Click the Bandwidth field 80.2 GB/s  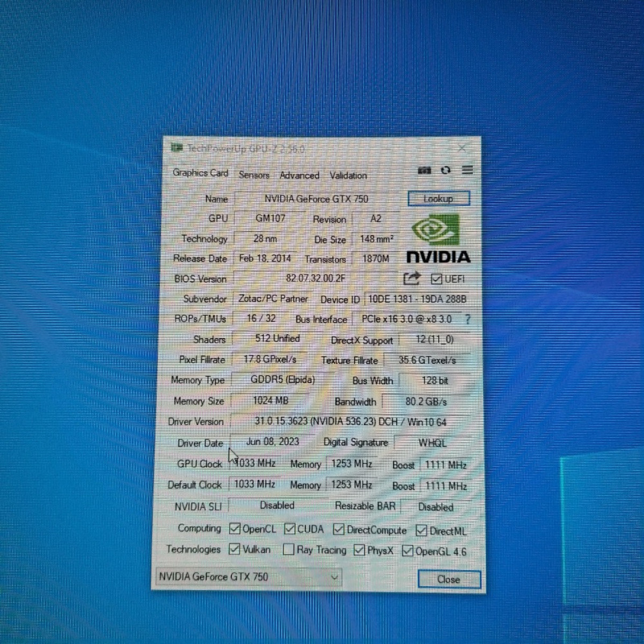point(426,401)
